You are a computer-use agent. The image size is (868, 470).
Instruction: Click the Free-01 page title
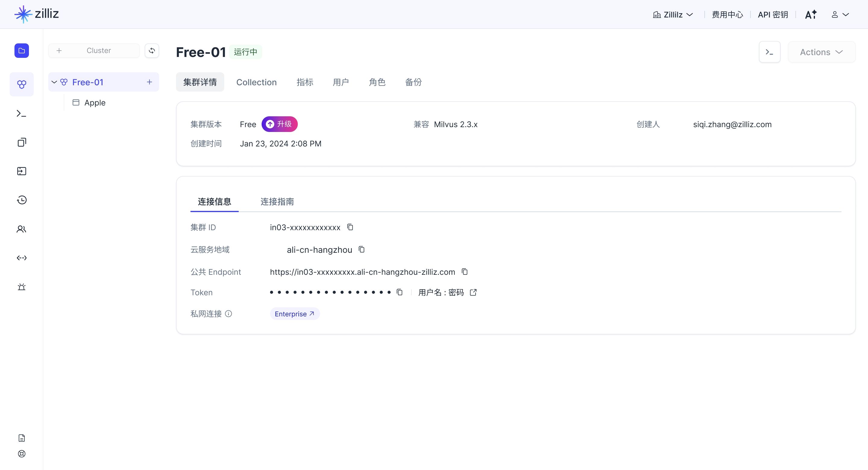[x=201, y=52]
